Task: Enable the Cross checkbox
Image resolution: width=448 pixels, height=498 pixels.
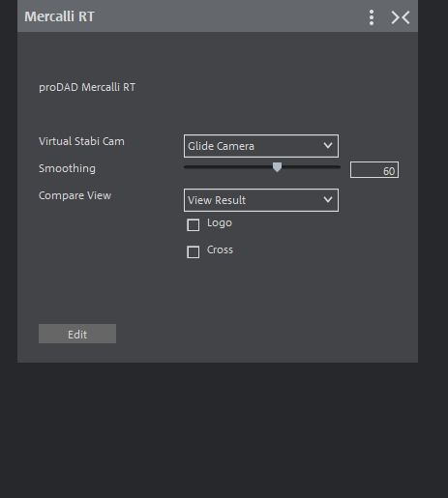Action: tap(194, 252)
